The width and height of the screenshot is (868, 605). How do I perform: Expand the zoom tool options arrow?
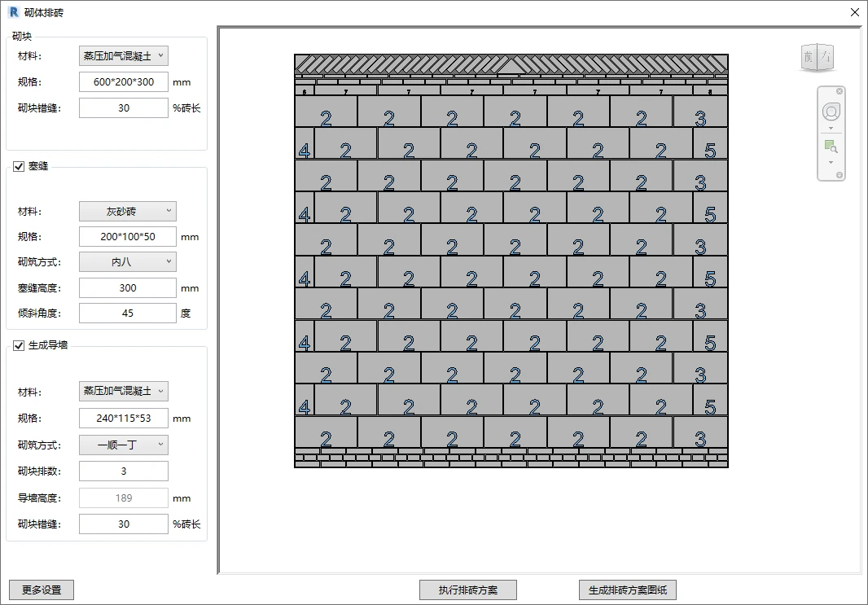[831, 162]
